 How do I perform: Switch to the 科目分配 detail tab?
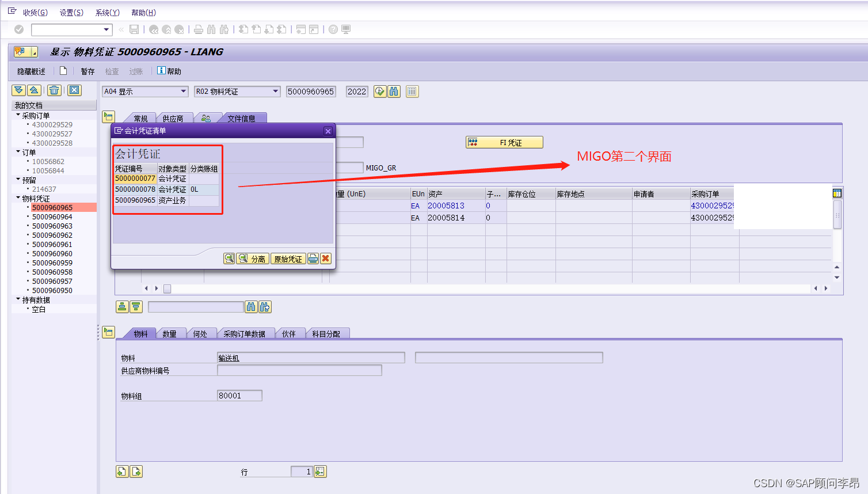coord(326,333)
